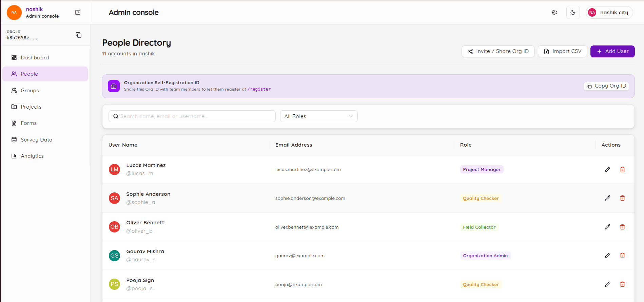Screen dimensions: 644x302
Task: Open Survey Data in sidebar
Action: [45, 140]
